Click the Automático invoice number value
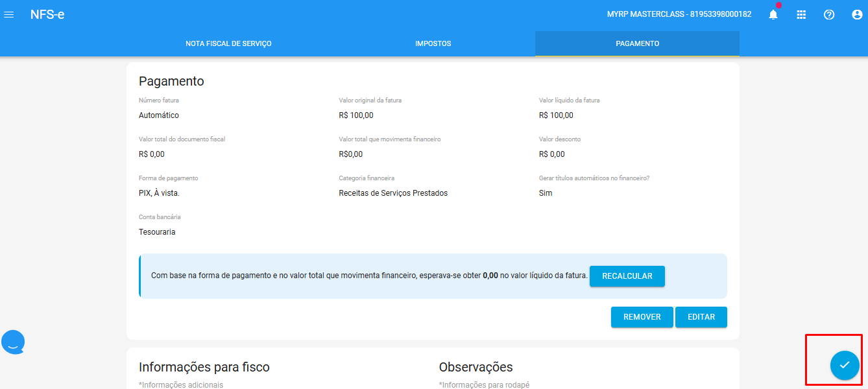Viewport: 868px width, 389px height. click(159, 115)
